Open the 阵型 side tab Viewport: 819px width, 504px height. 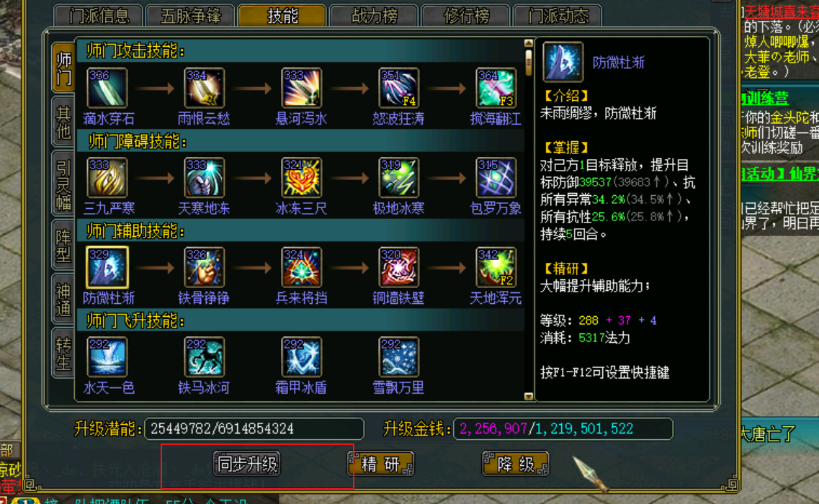click(63, 245)
